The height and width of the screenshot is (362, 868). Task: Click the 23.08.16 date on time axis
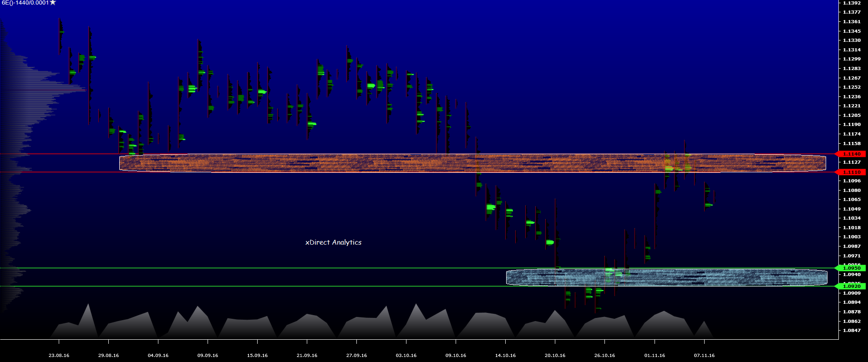point(59,356)
